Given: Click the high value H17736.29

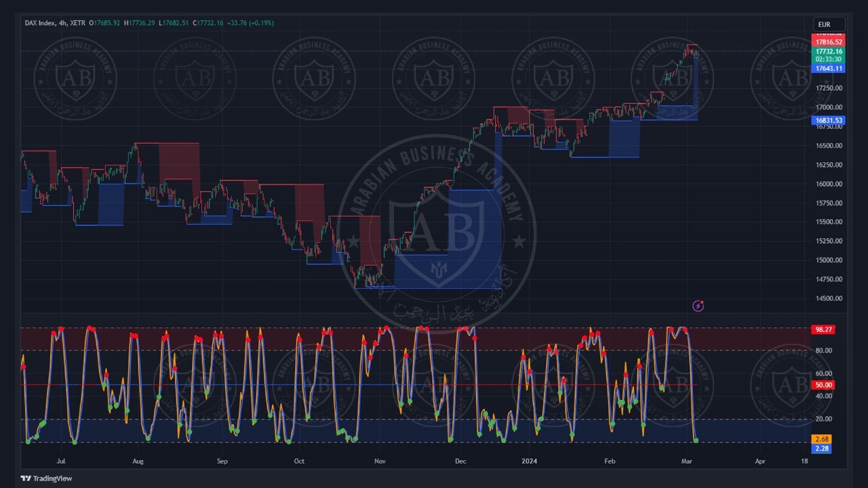Looking at the screenshot, I should click(x=140, y=23).
